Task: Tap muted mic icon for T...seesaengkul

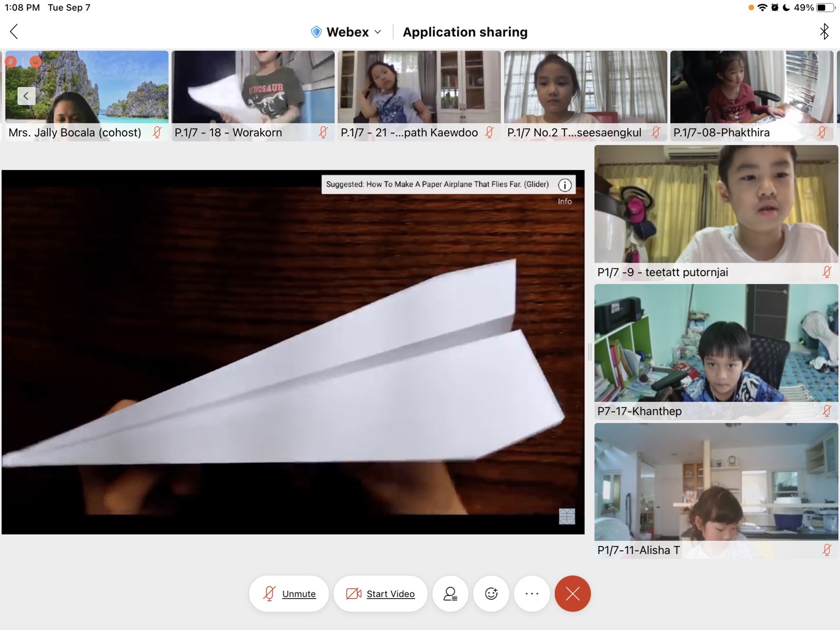Action: 656,132
